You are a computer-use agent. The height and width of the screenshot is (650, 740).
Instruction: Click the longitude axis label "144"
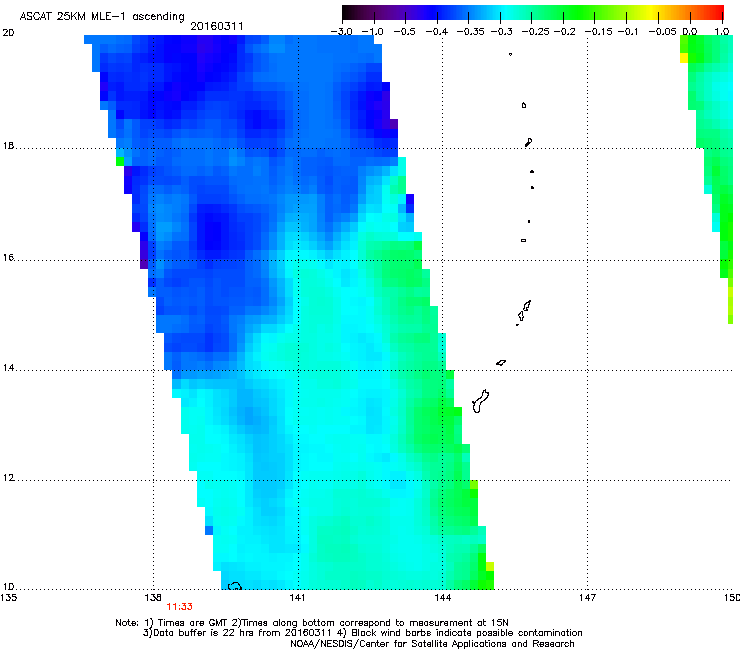[x=442, y=598]
